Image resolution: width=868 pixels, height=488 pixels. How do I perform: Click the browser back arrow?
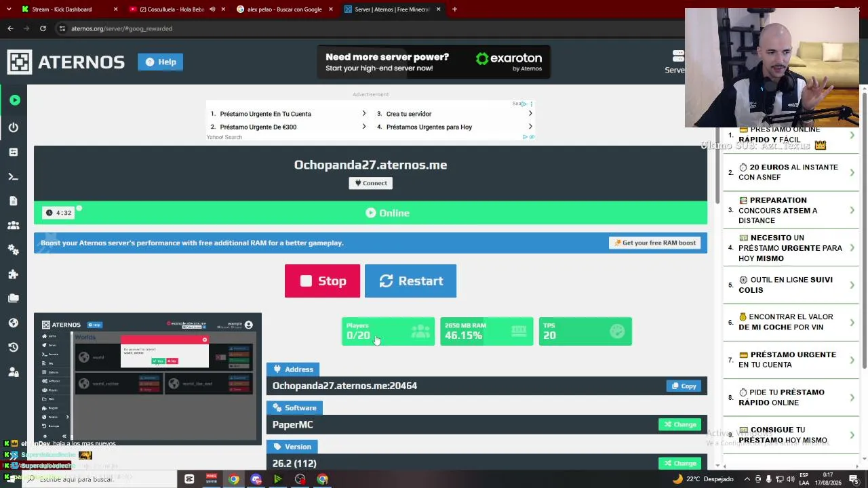10,28
